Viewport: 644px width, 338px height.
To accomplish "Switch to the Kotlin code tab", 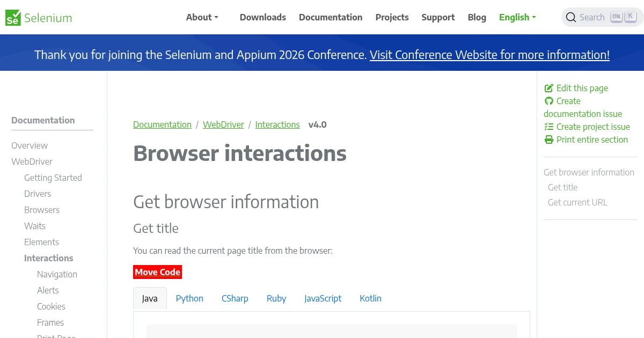I will coord(370,298).
